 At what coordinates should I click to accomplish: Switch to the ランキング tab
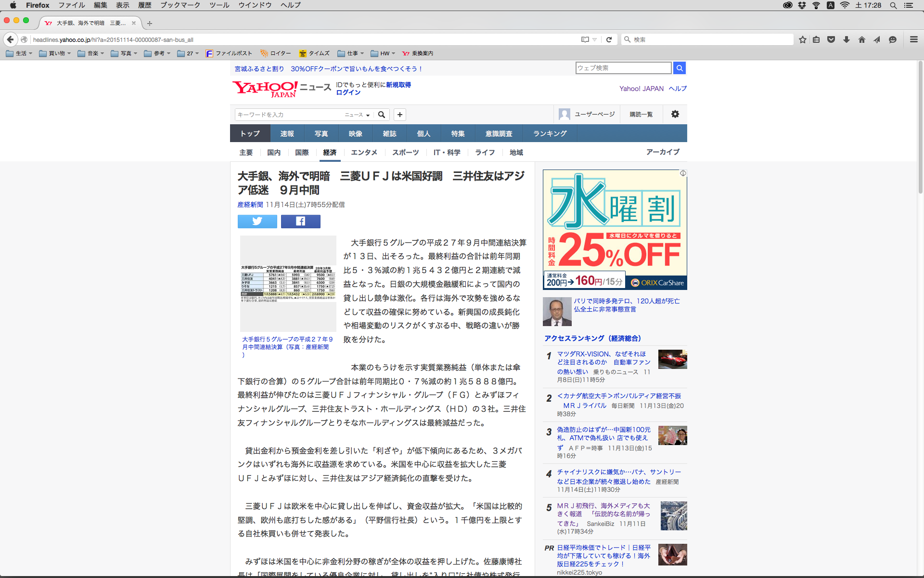(x=550, y=133)
